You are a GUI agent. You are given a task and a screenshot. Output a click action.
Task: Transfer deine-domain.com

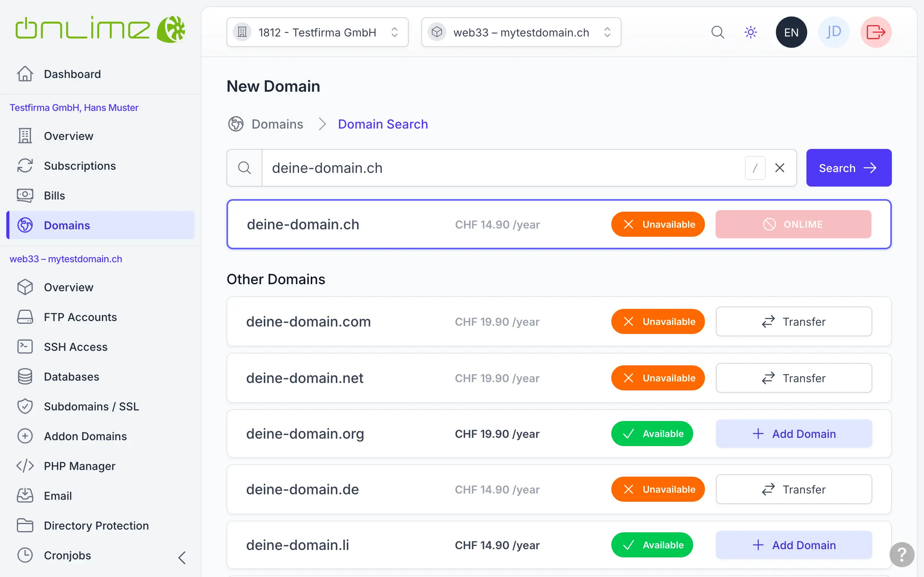click(x=794, y=321)
